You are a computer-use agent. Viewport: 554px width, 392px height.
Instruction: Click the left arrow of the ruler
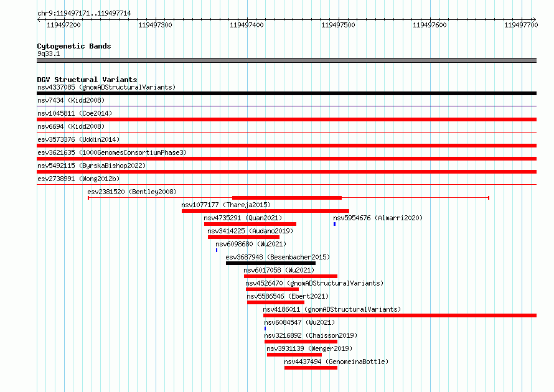click(x=39, y=20)
